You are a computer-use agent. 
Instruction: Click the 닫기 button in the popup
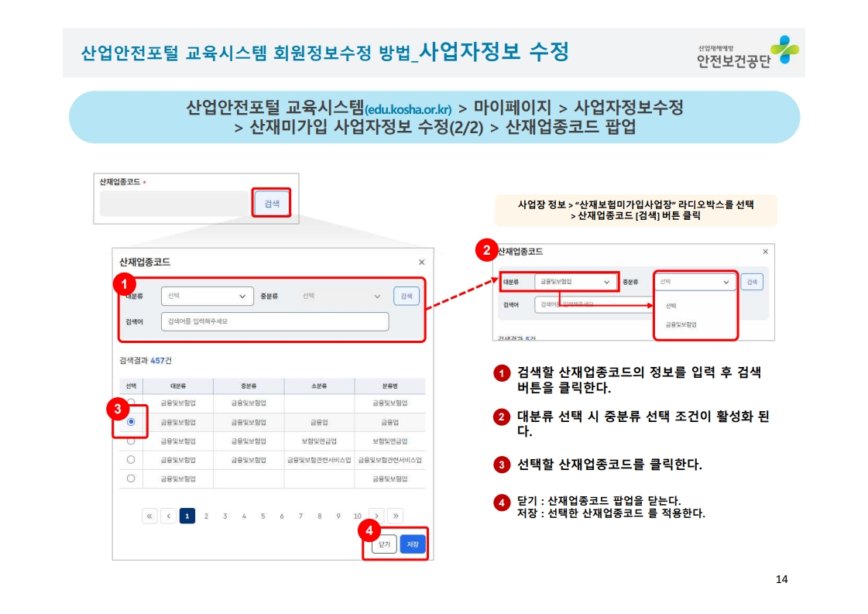384,544
